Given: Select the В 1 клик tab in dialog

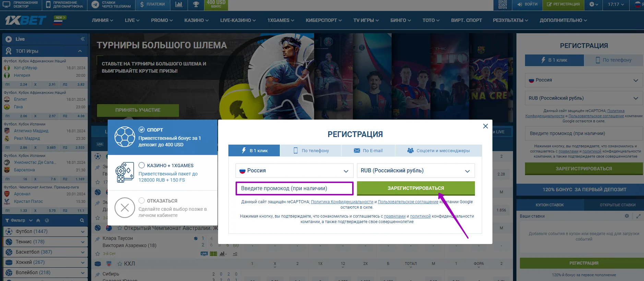Looking at the screenshot, I should tap(254, 150).
